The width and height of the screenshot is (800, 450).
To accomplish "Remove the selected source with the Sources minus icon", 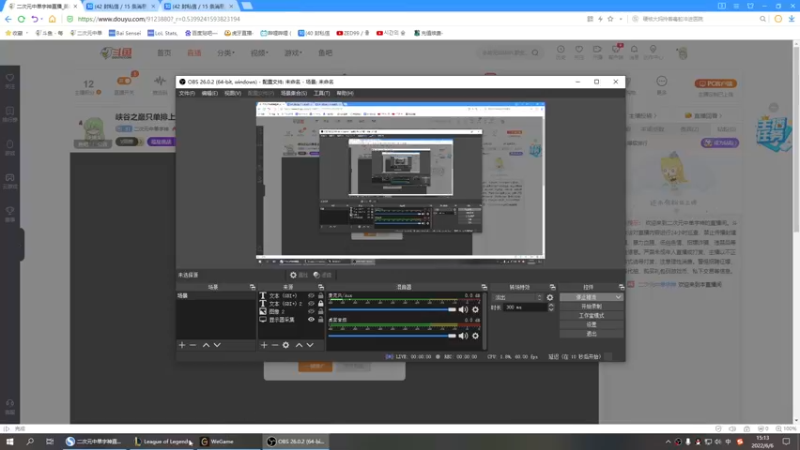I will [x=274, y=345].
